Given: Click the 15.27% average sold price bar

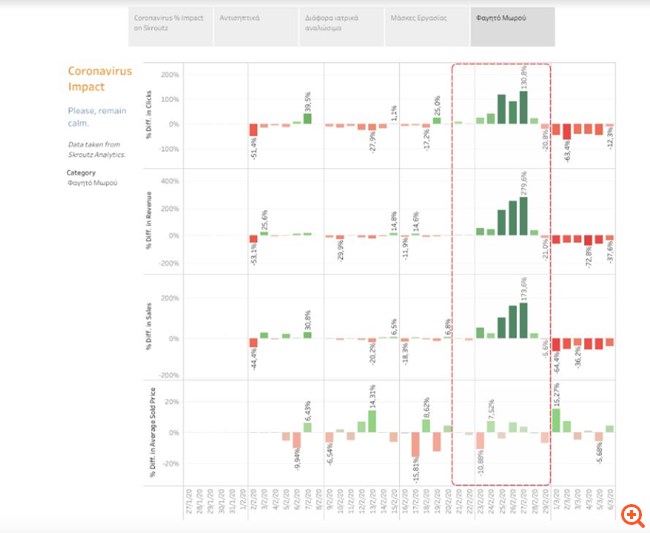Looking at the screenshot, I should pyautogui.click(x=556, y=420).
